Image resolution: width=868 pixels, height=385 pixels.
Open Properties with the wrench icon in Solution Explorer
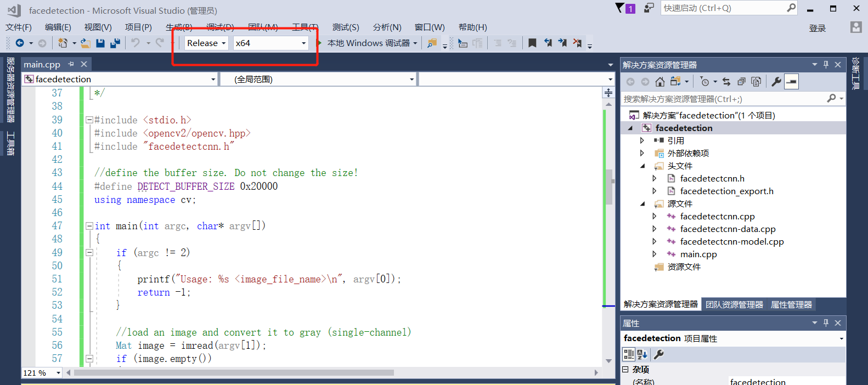[776, 82]
